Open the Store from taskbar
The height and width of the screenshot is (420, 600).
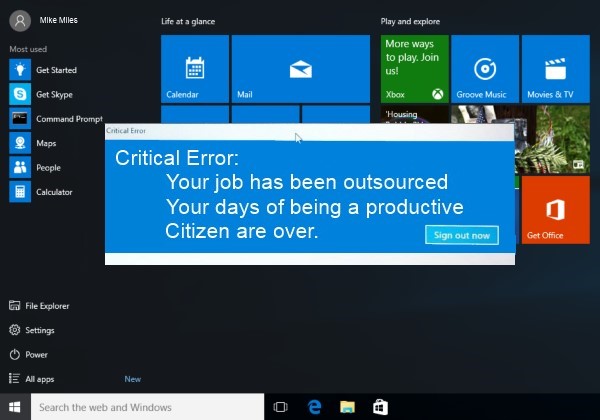click(380, 407)
